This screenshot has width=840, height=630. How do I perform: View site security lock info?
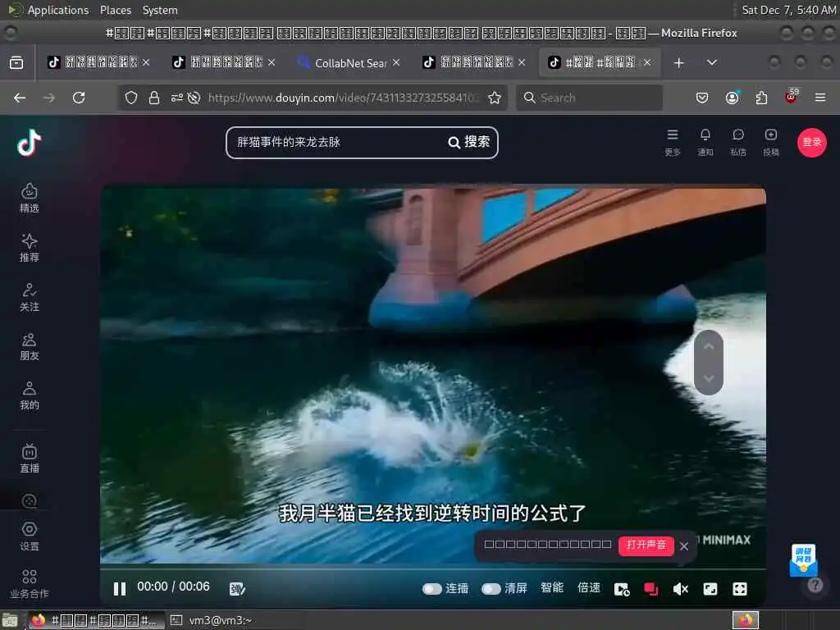click(154, 98)
